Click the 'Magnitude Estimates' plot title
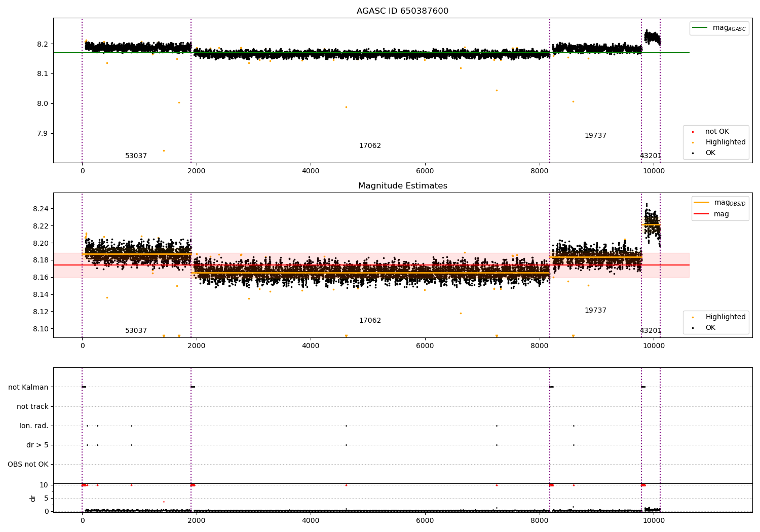 click(x=402, y=186)
